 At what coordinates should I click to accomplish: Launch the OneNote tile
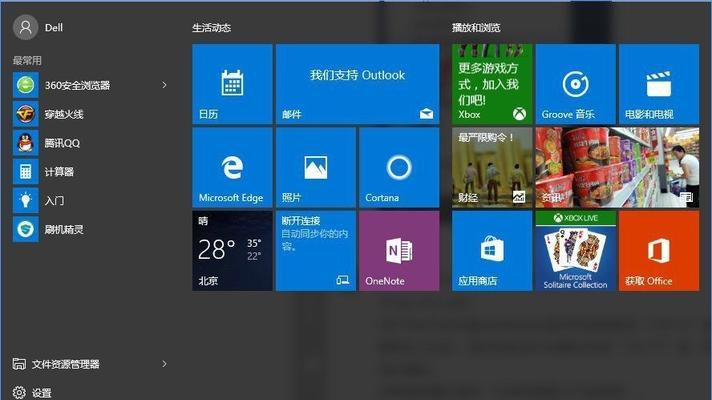pyautogui.click(x=399, y=251)
